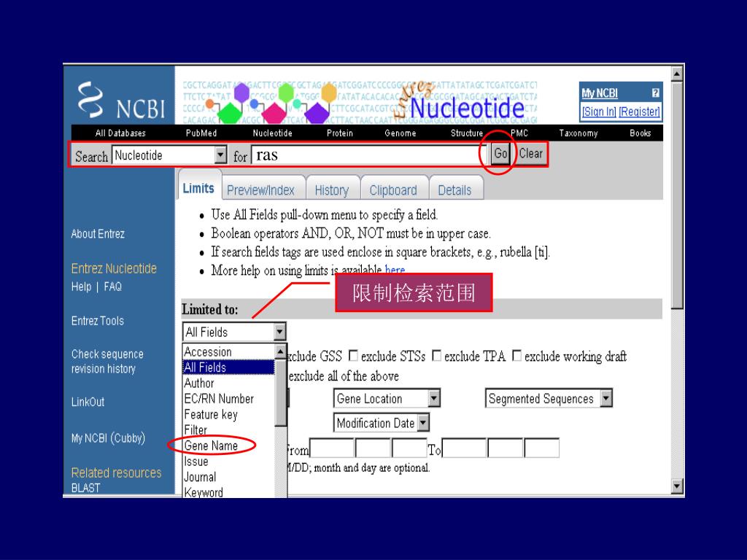The image size is (747, 560).
Task: Choose Feature key in the field list
Action: click(x=228, y=414)
